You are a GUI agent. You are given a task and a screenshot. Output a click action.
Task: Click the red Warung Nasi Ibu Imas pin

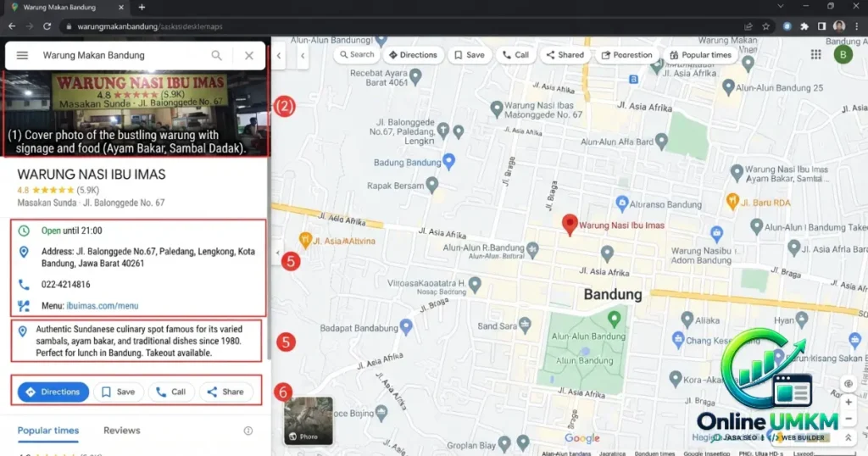570,225
